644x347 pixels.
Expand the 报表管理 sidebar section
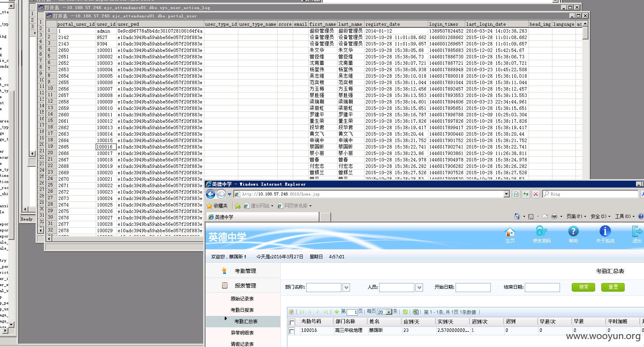243,286
